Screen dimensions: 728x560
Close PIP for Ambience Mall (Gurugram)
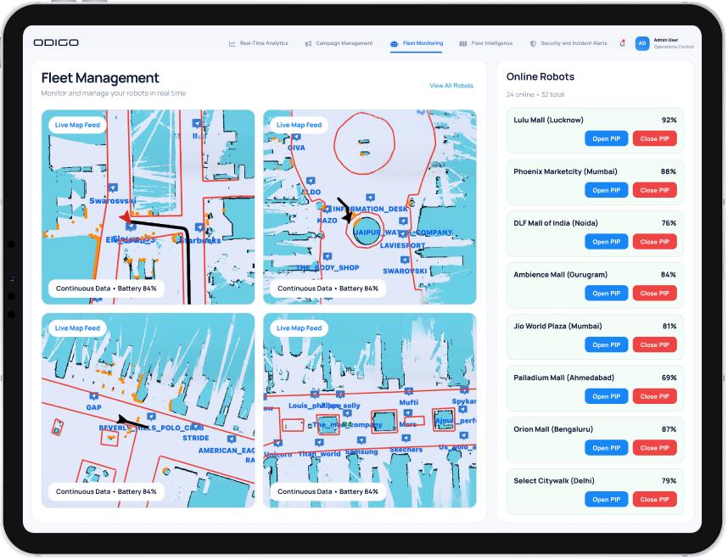pyautogui.click(x=657, y=294)
